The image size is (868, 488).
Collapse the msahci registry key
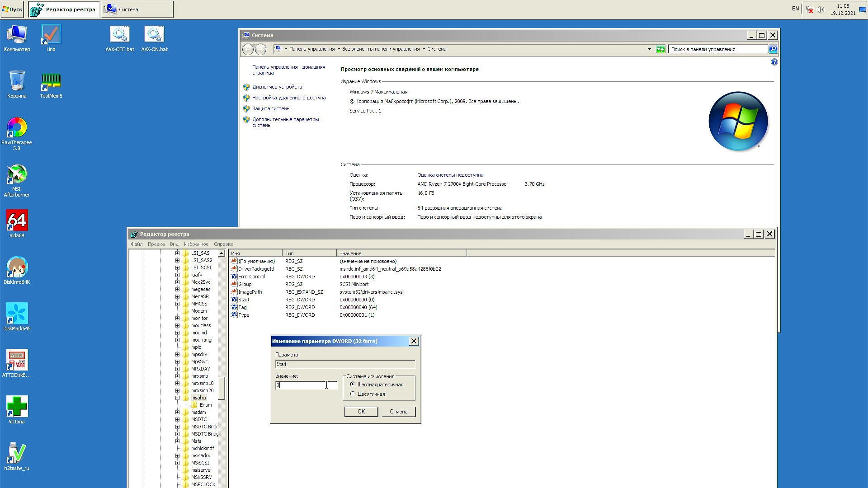[177, 398]
